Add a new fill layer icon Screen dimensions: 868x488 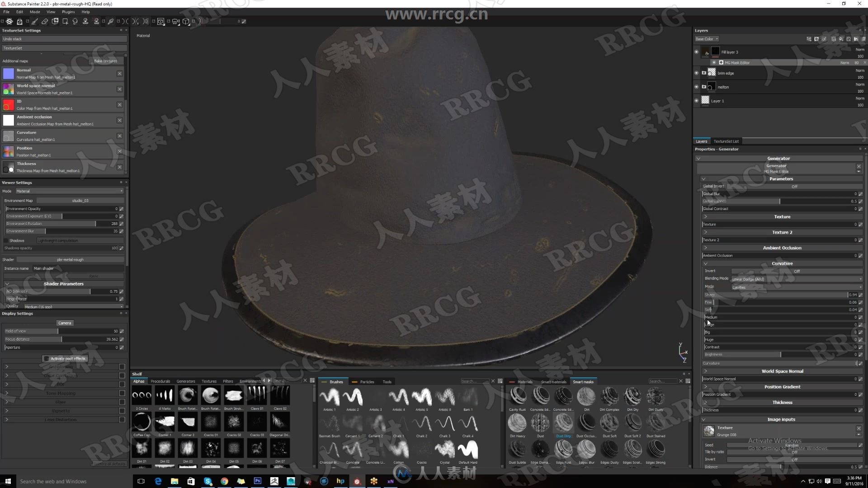(x=841, y=39)
